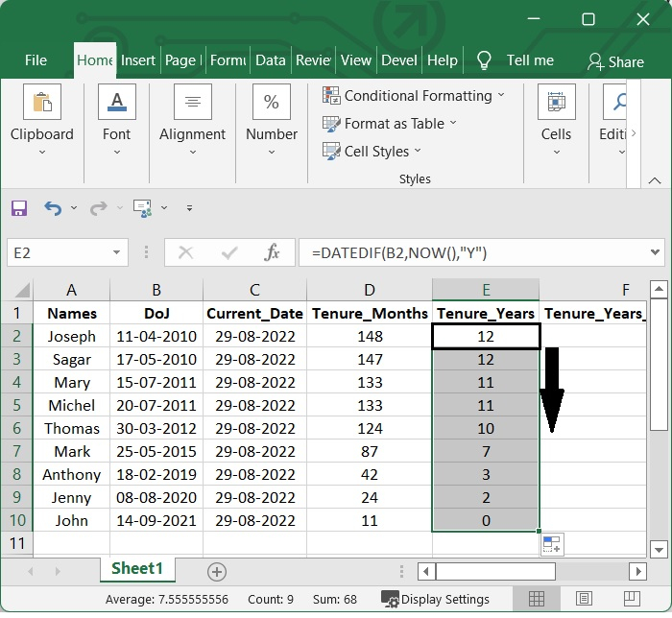Switch to Normal view in status bar
The height and width of the screenshot is (618, 672).
click(537, 599)
